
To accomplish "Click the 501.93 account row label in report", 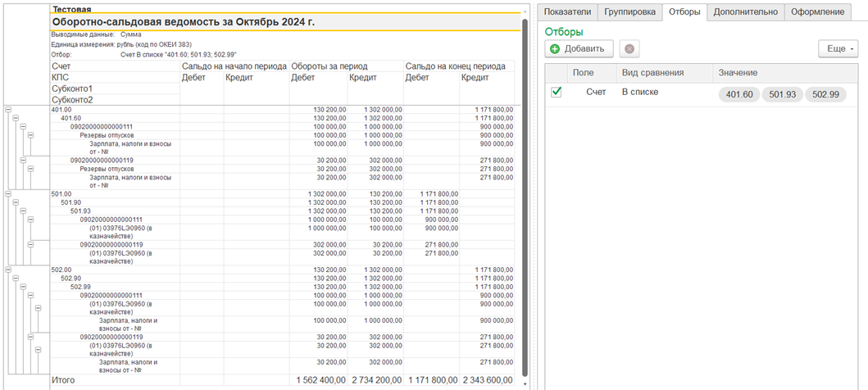I will point(80,211).
